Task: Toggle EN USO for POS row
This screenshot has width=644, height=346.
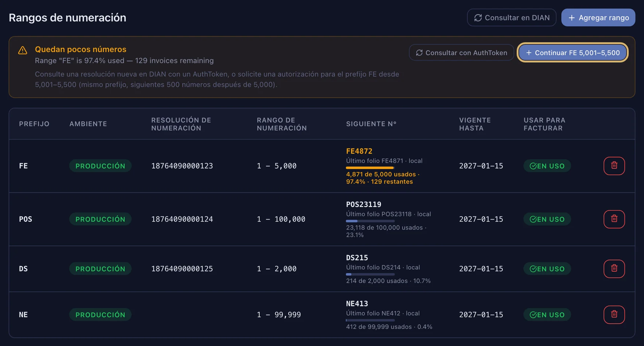Action: 547,219
